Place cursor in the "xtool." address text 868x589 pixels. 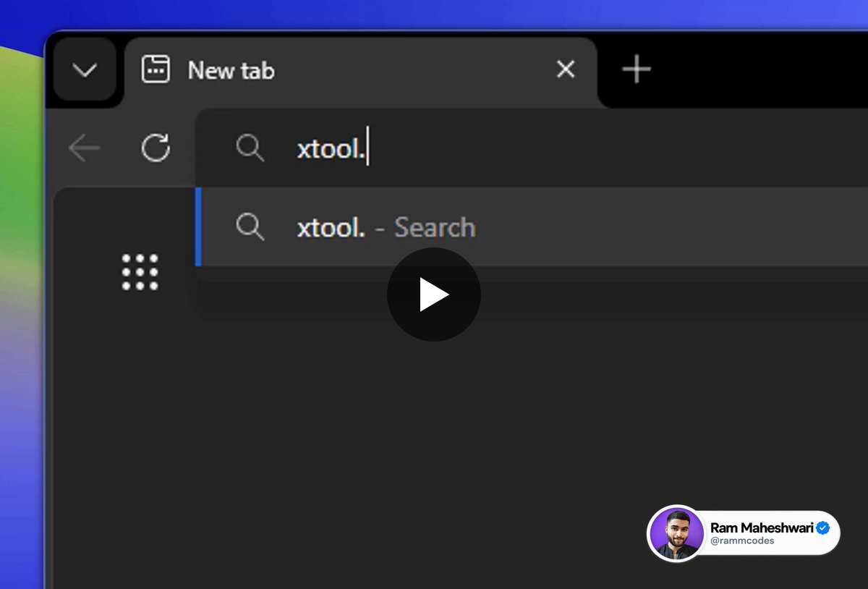point(330,149)
